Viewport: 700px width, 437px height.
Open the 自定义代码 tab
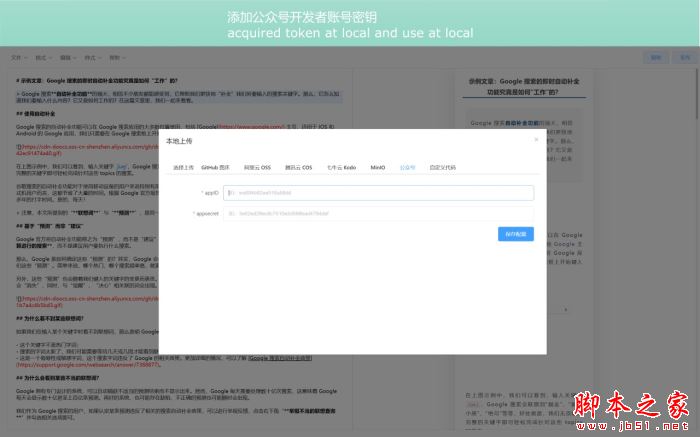442,167
